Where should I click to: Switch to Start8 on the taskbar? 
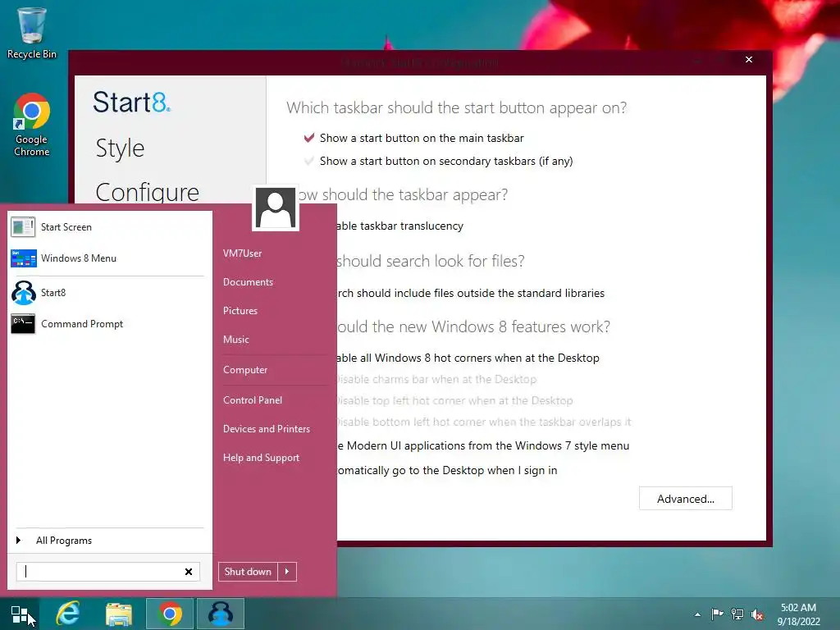[x=220, y=614]
